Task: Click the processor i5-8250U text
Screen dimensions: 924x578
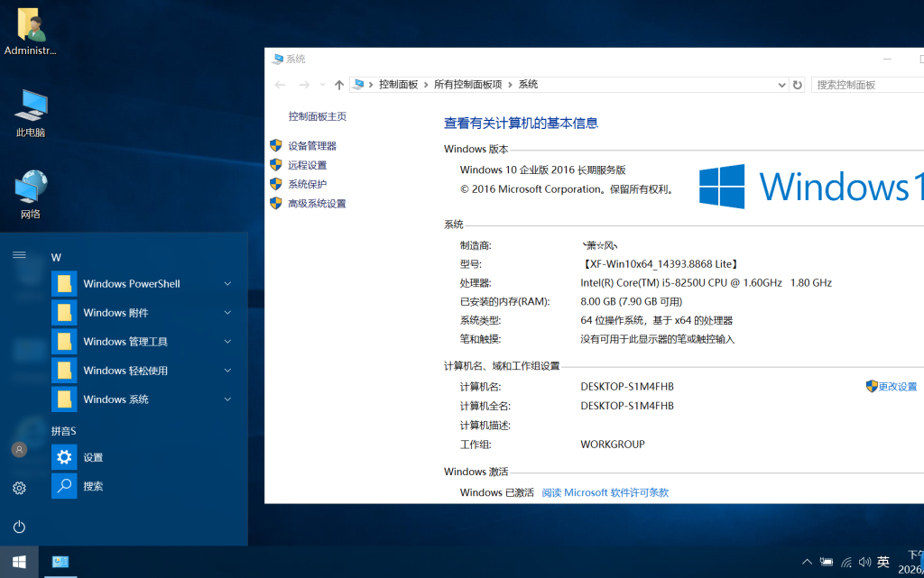Action: (x=706, y=283)
